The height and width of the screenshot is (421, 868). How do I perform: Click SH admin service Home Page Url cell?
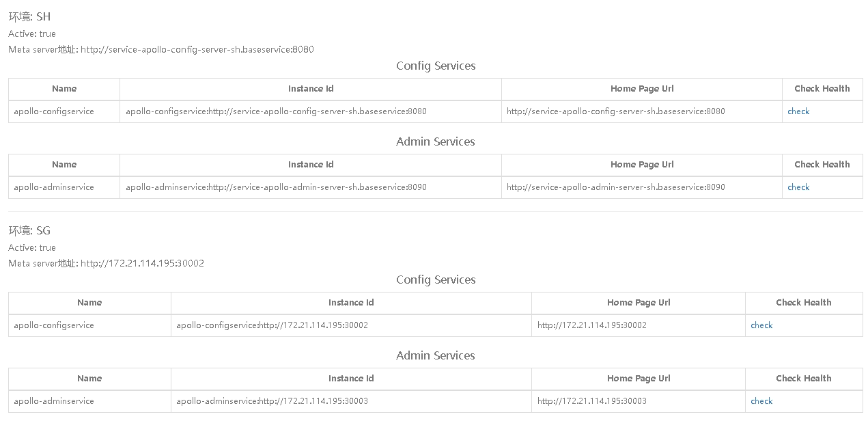642,187
